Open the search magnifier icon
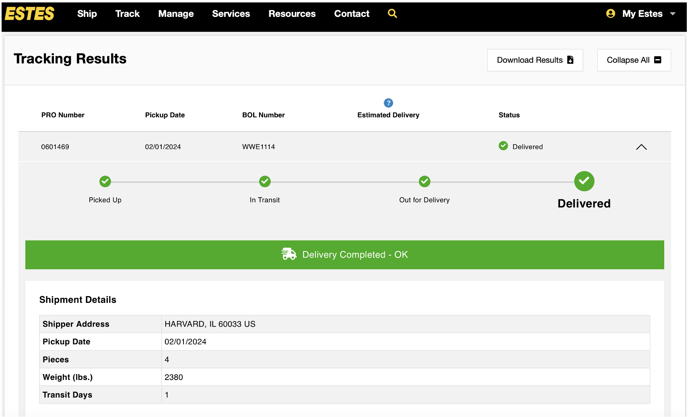The width and height of the screenshot is (688, 417). click(x=392, y=14)
